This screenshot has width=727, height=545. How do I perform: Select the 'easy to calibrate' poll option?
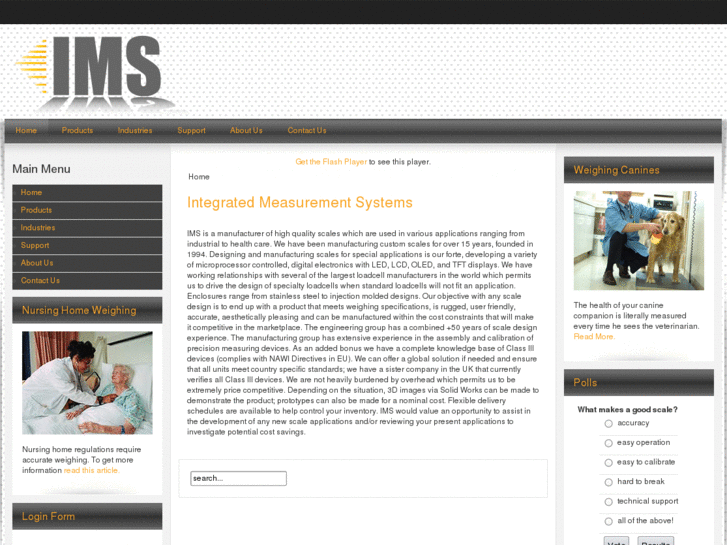coord(609,462)
